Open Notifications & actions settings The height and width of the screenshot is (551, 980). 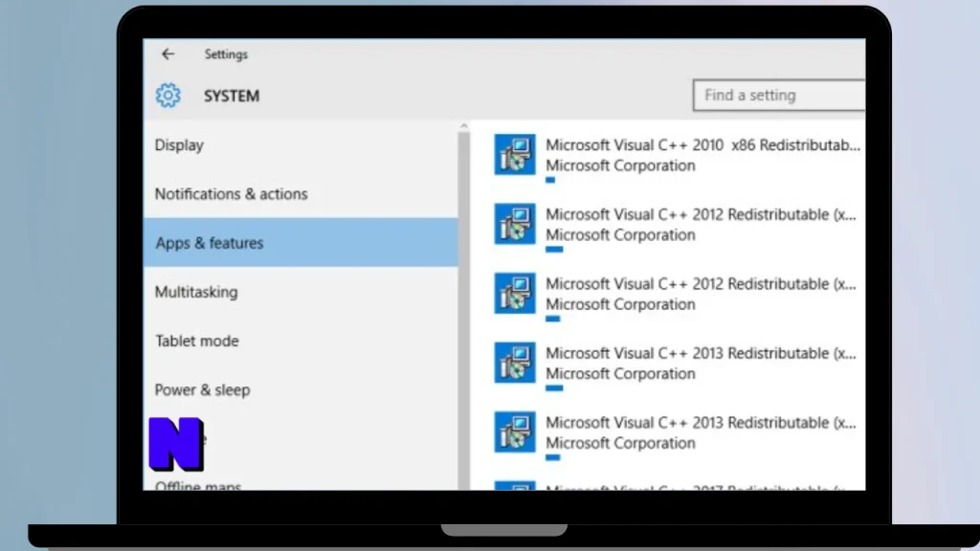300,193
